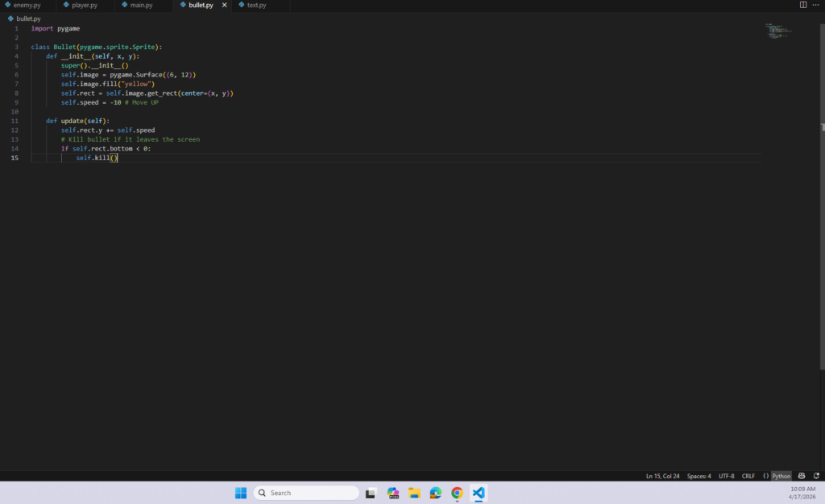This screenshot has width=825, height=504.
Task: Open the Windows Start menu
Action: click(241, 493)
